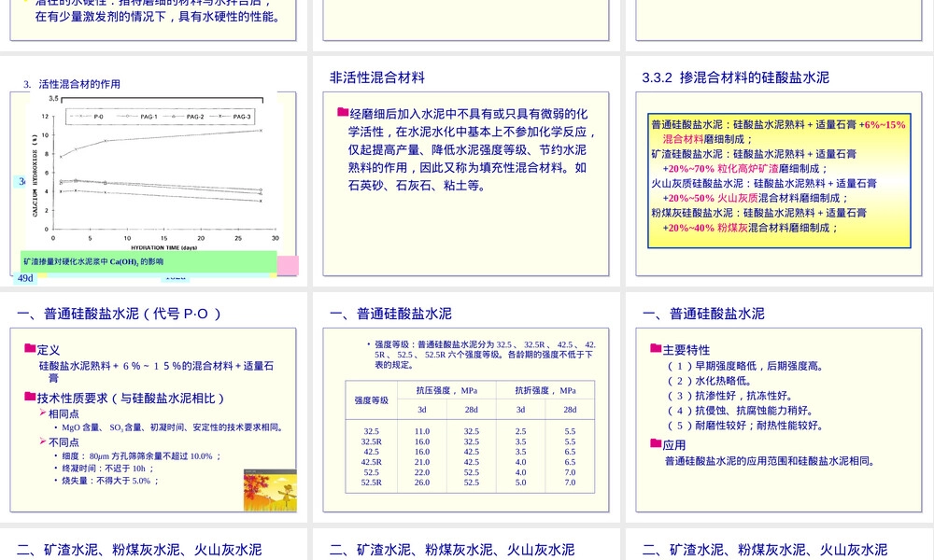This screenshot has width=934, height=560.
Task: Click the '+20%~70% 粒化高炉矿渣' line
Action: [x=744, y=169]
